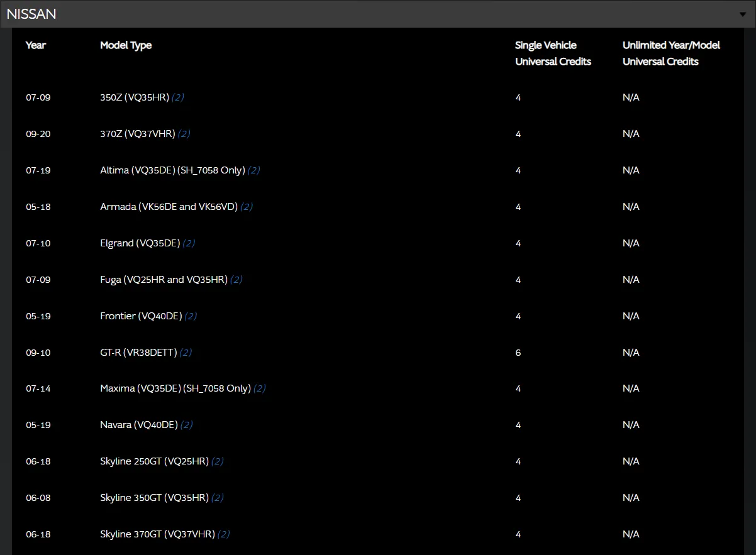Open footnote (2) beside GT-R (VR38DETT)
Image resolution: width=756 pixels, height=555 pixels.
186,353
